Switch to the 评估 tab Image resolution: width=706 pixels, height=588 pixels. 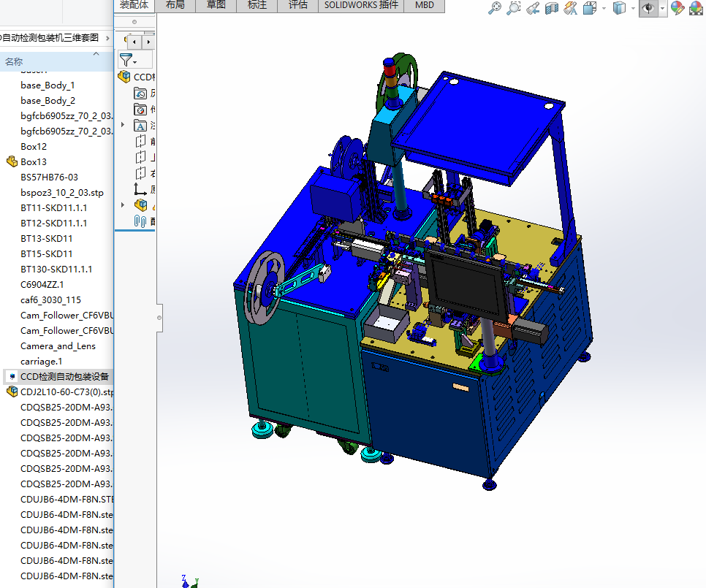click(297, 5)
